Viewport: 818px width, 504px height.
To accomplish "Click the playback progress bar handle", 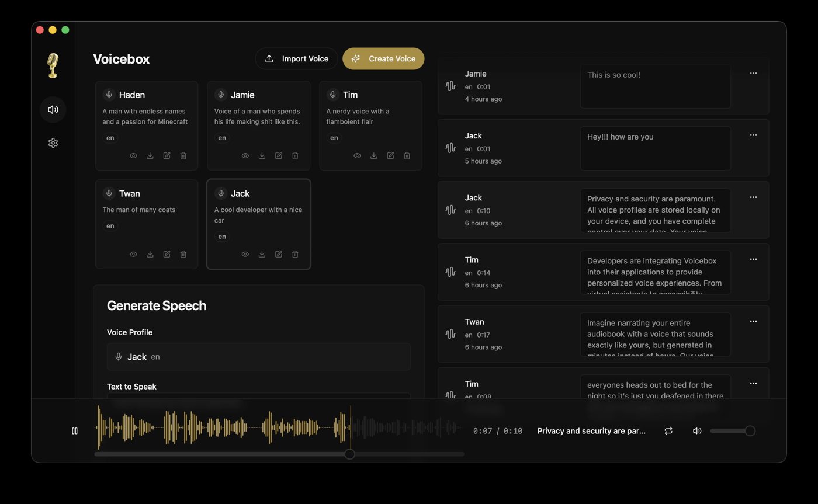I will [x=349, y=454].
